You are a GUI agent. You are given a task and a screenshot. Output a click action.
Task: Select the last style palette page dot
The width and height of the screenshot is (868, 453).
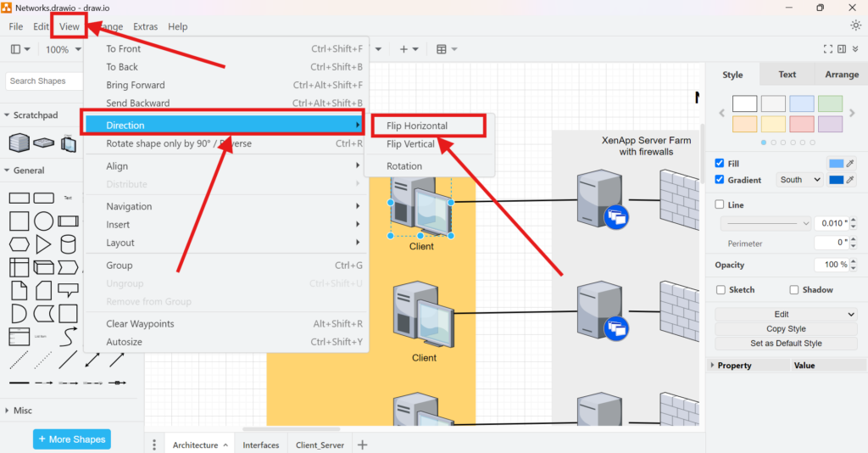(813, 143)
